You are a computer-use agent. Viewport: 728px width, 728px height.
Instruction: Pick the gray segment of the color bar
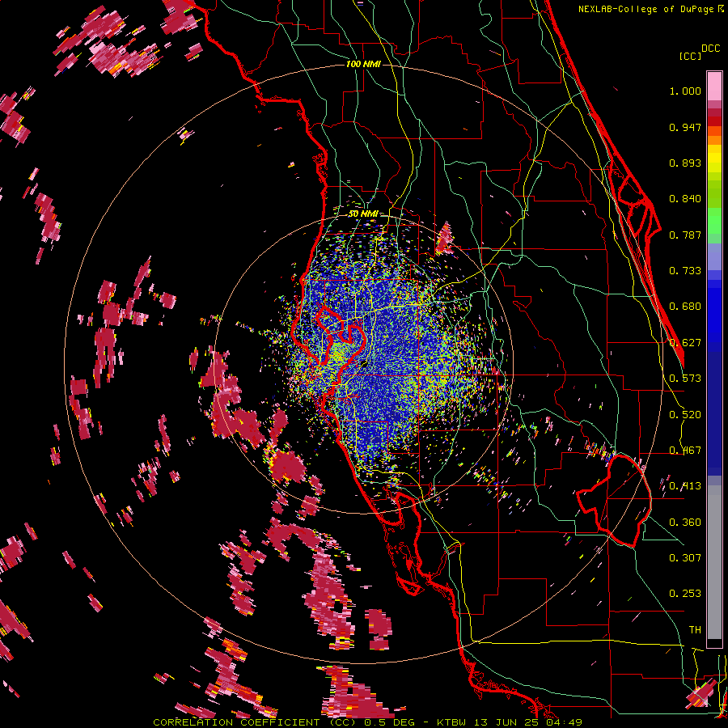tap(714, 562)
